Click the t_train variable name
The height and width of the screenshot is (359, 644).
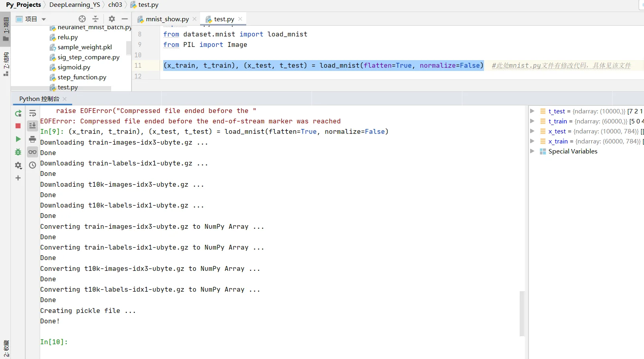pos(558,121)
